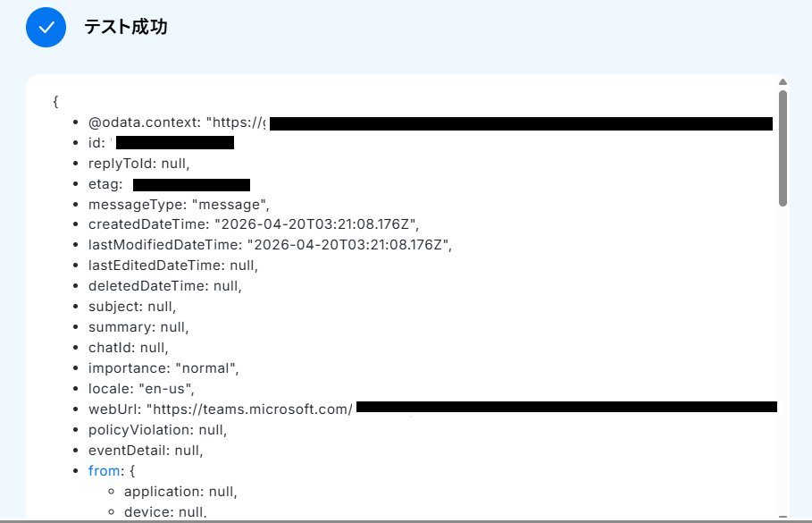812x523 pixels.
Task: Click the blue success checkmark icon
Action: point(46,27)
